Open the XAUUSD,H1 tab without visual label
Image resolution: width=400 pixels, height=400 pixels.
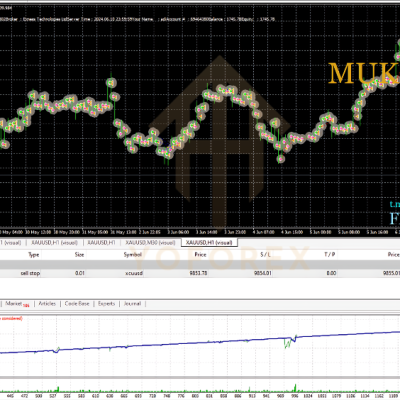tap(101, 242)
